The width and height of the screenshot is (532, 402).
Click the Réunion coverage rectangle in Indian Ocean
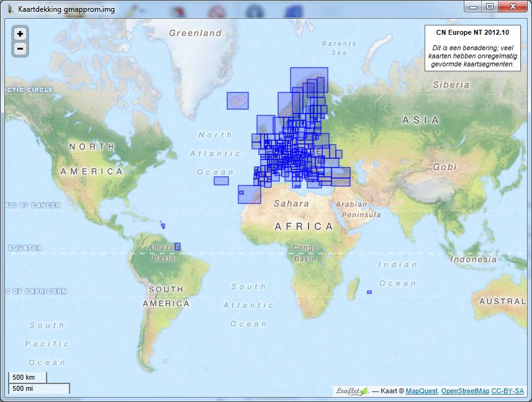click(369, 292)
